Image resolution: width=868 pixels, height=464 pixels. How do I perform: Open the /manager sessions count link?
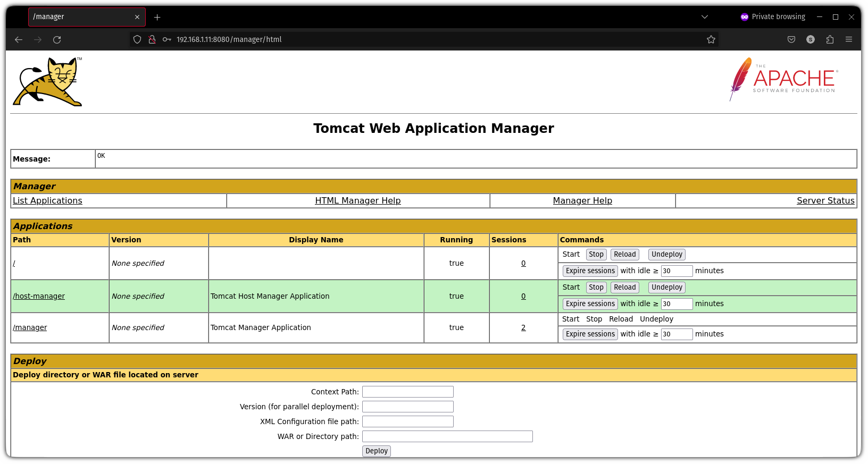tap(523, 328)
